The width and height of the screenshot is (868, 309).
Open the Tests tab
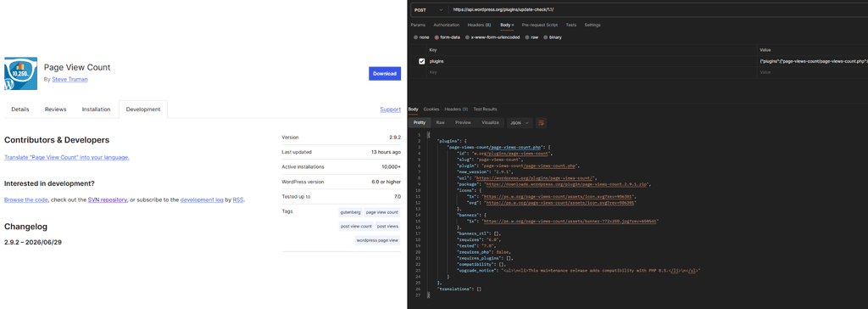click(x=570, y=25)
